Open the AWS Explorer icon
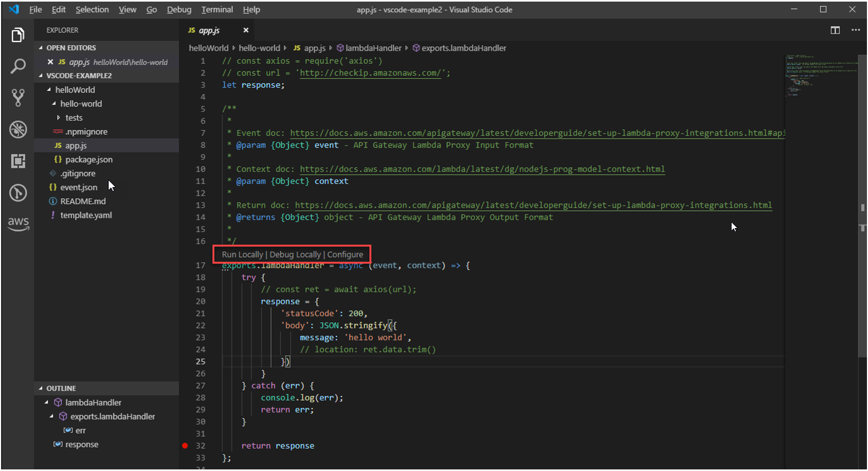868x471 pixels. [18, 223]
